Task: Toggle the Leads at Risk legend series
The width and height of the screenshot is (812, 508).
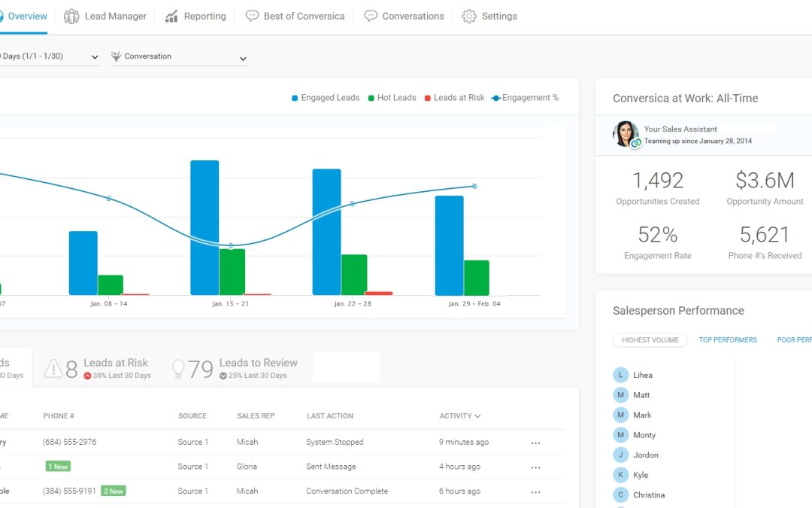Action: tap(454, 97)
